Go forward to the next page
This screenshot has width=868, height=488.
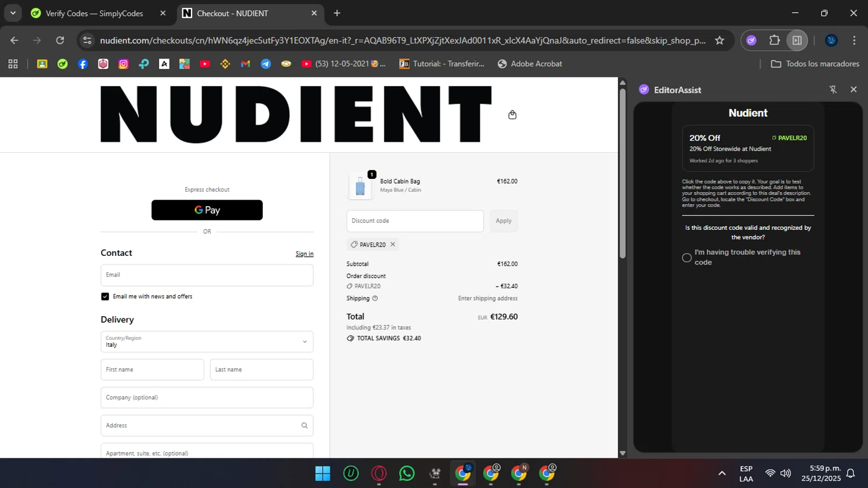(37, 41)
